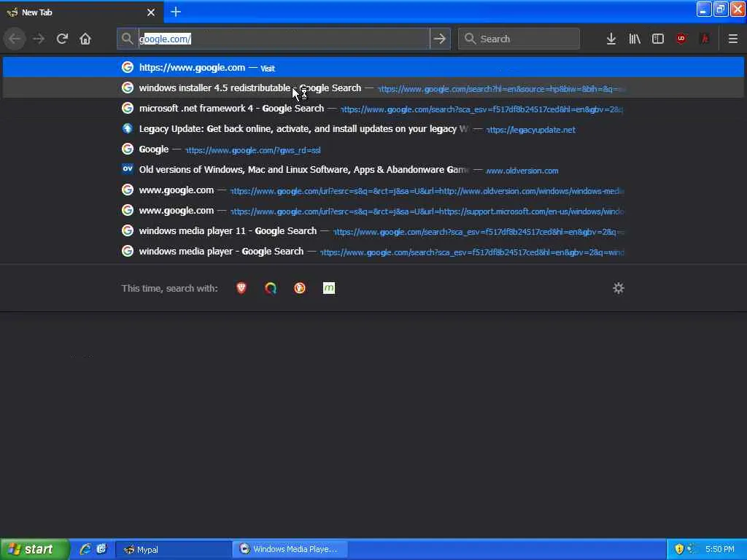Click second quick launch icon
Screen dimensions: 747x560
(101, 549)
